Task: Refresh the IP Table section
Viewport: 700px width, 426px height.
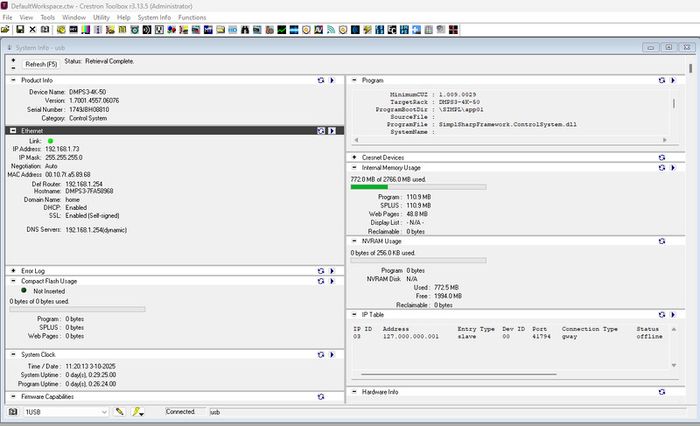Action: [662, 314]
